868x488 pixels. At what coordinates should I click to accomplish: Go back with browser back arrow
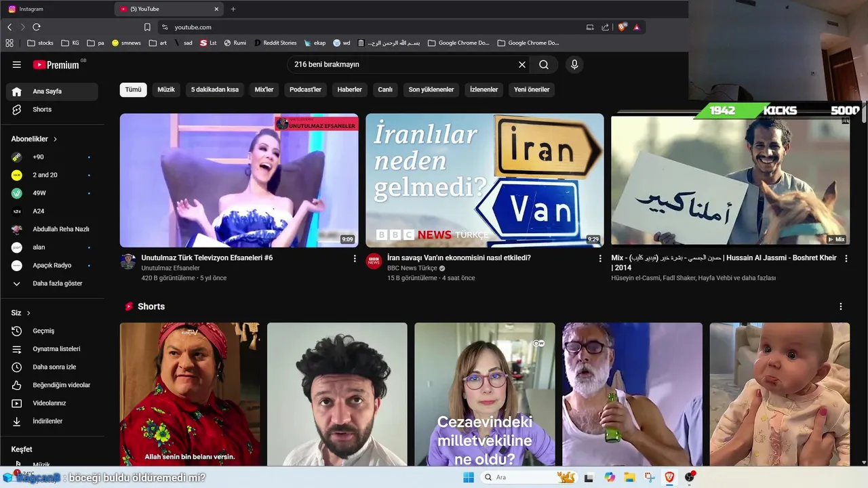[x=9, y=27]
